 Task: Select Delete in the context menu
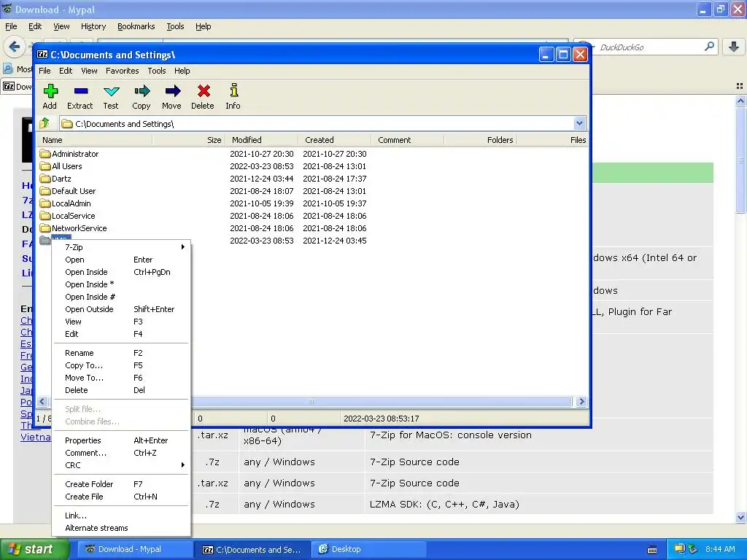122,389
